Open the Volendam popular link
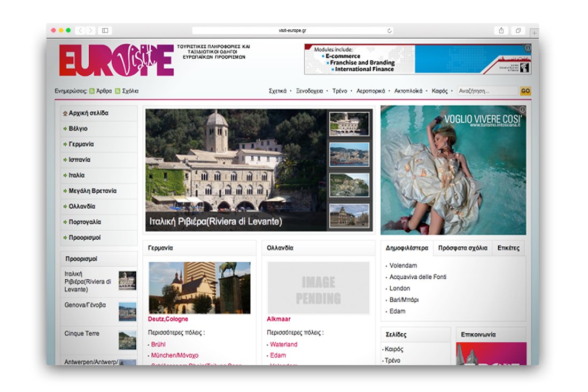The width and height of the screenshot is (588, 392). click(x=403, y=265)
